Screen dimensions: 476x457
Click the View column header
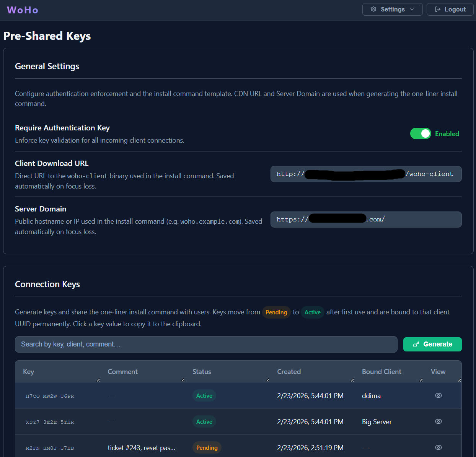click(x=438, y=372)
